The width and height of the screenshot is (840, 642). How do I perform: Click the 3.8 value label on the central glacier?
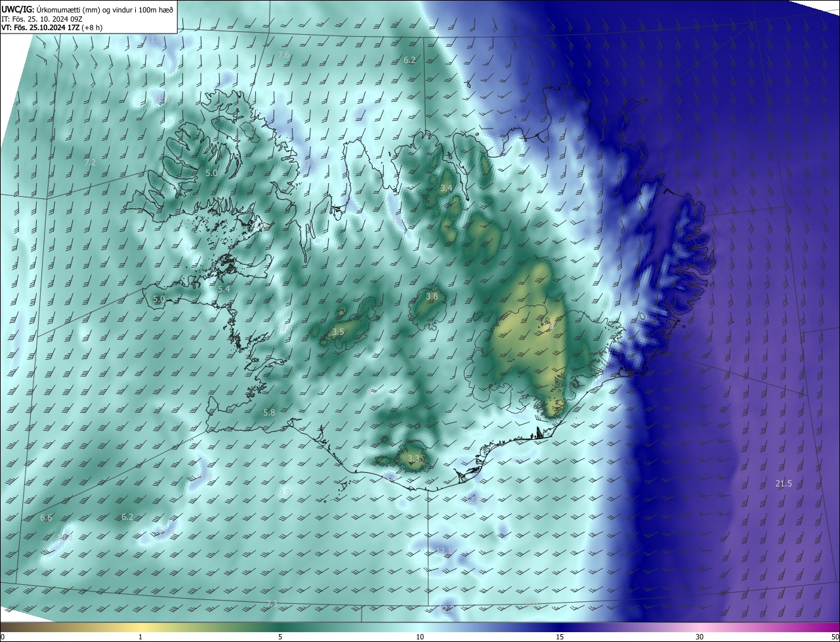pyautogui.click(x=432, y=297)
